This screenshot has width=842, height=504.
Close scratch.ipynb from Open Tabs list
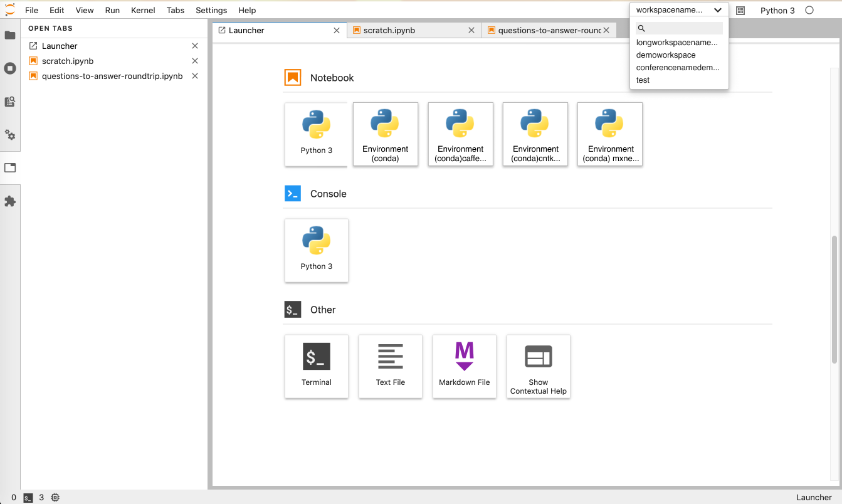pyautogui.click(x=195, y=61)
